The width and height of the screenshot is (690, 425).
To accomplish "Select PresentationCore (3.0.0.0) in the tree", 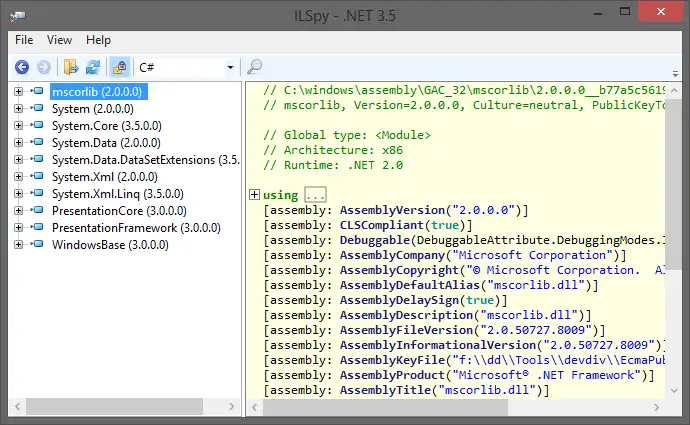I will point(119,211).
